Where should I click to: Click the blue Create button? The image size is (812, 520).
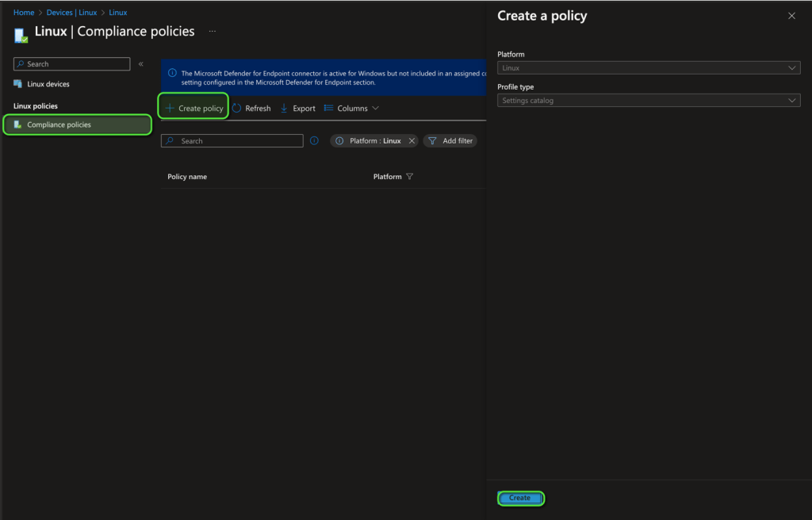click(x=520, y=498)
